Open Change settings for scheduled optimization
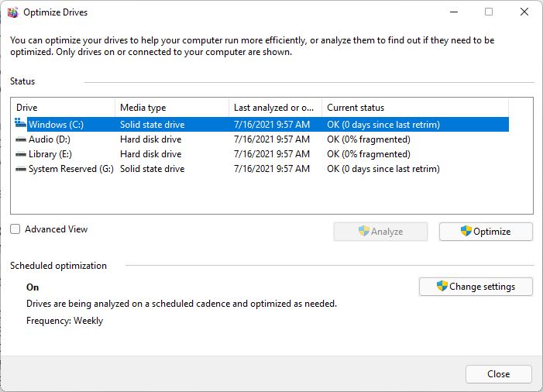This screenshot has height=392, width=543. point(476,287)
